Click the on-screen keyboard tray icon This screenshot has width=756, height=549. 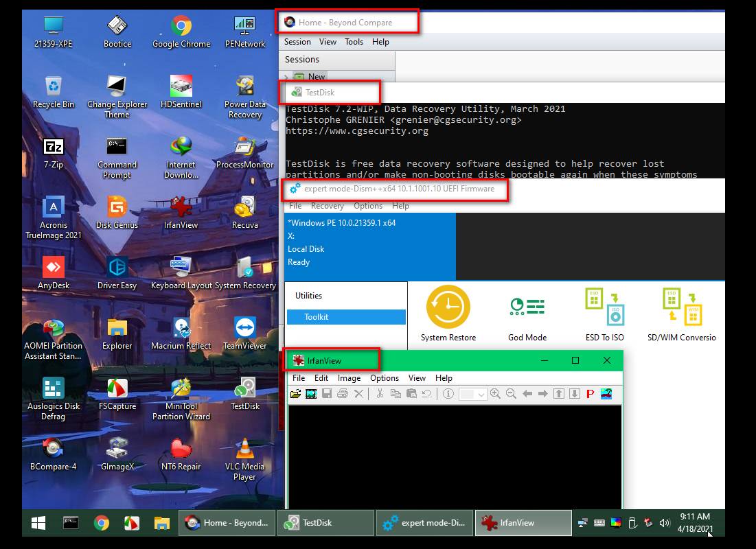click(599, 523)
